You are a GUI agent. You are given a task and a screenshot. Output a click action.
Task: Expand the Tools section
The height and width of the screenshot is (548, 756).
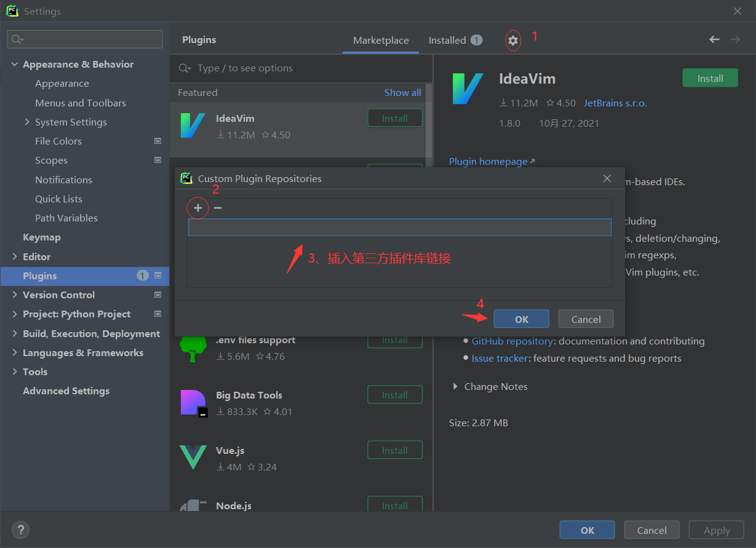tap(15, 372)
